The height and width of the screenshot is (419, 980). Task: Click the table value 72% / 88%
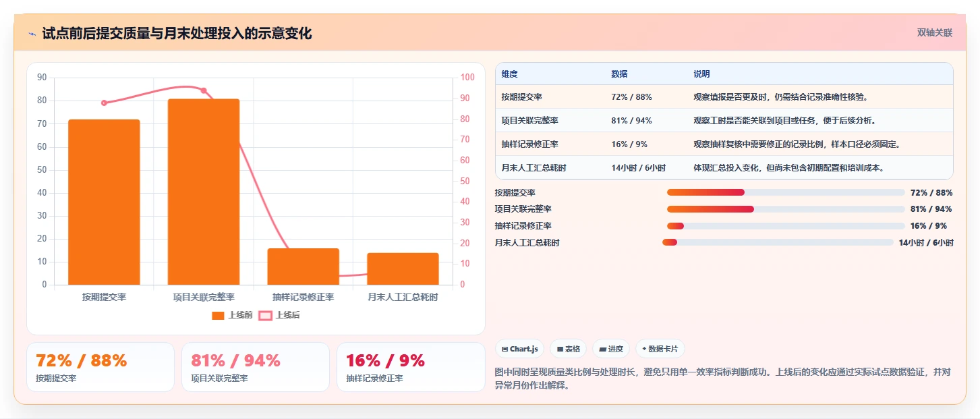pyautogui.click(x=631, y=97)
